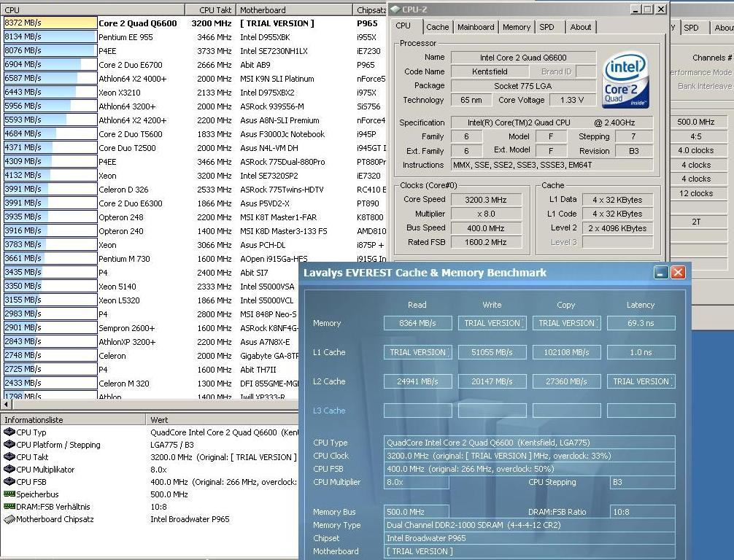This screenshot has width=734, height=560.
Task: Select the Celeron M 320 row
Action: coord(150,383)
